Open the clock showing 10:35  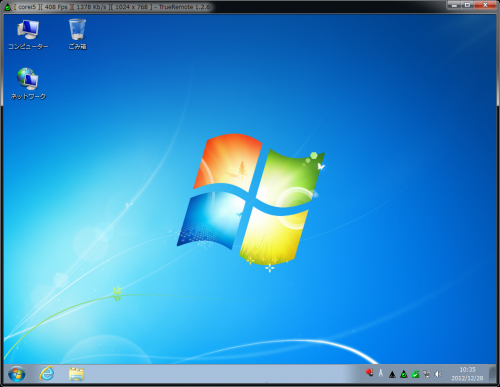467,374
